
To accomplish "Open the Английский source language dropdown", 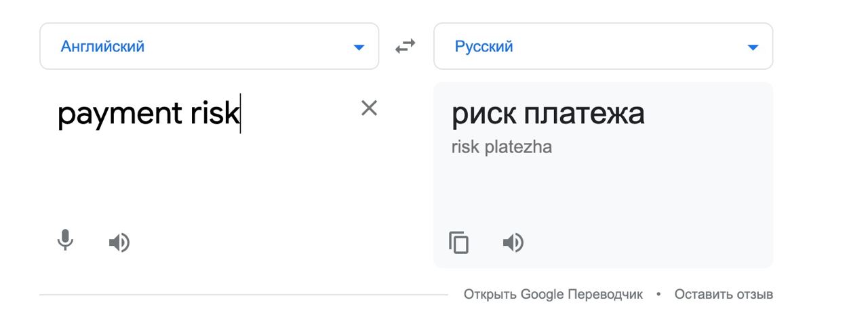I will (210, 46).
